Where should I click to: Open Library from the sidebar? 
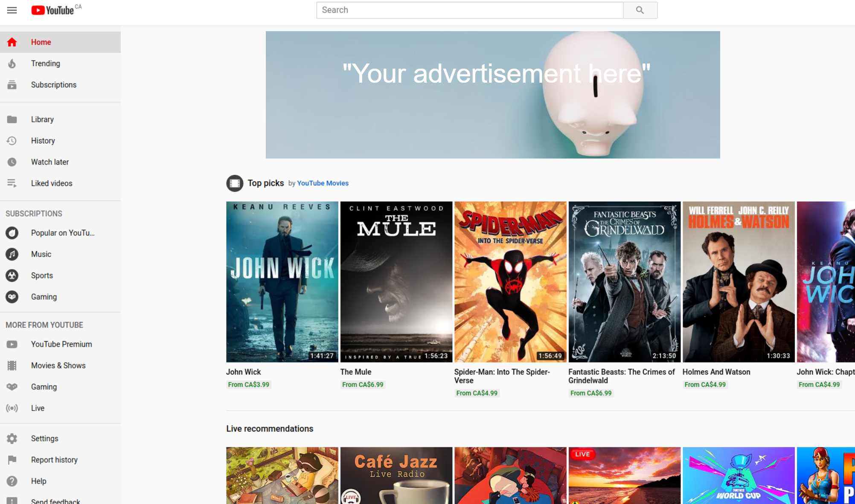point(60,119)
